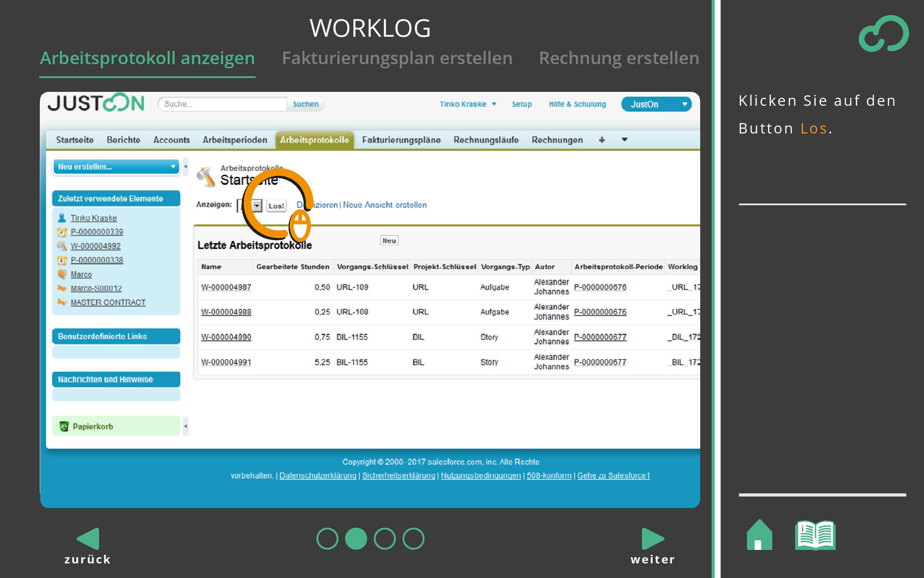Collapse sidebar with top arrow handle
The height and width of the screenshot is (578, 924).
186,167
